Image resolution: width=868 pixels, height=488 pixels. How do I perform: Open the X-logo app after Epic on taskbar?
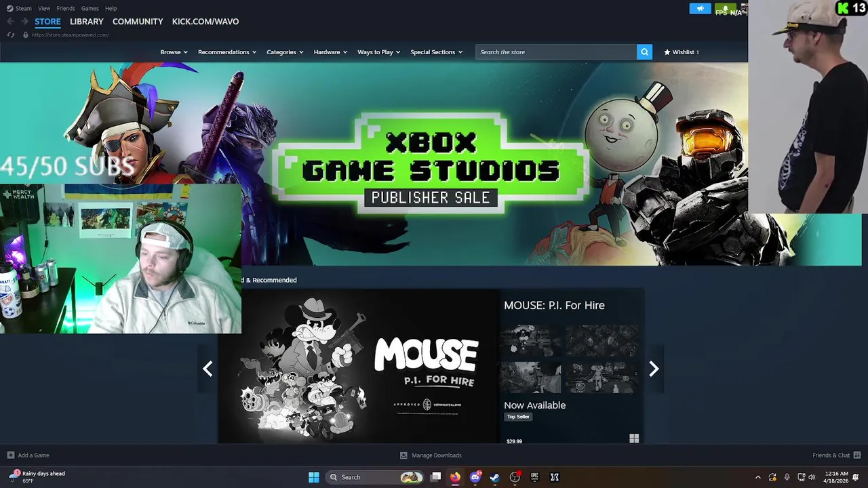point(555,477)
